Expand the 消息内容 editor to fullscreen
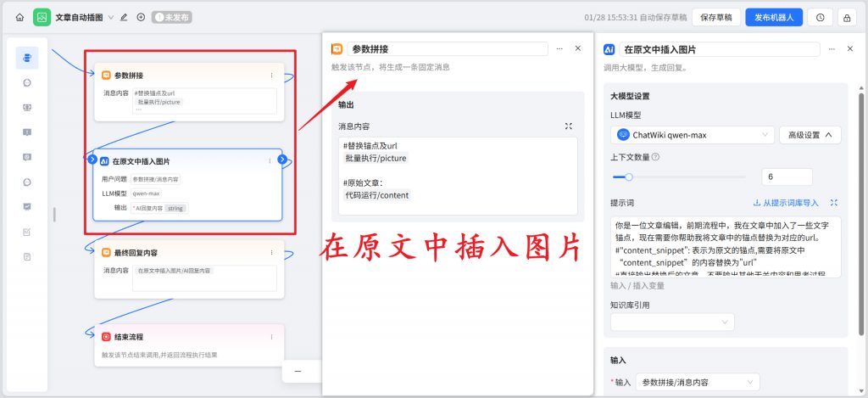This screenshot has height=398, width=868. (x=569, y=126)
